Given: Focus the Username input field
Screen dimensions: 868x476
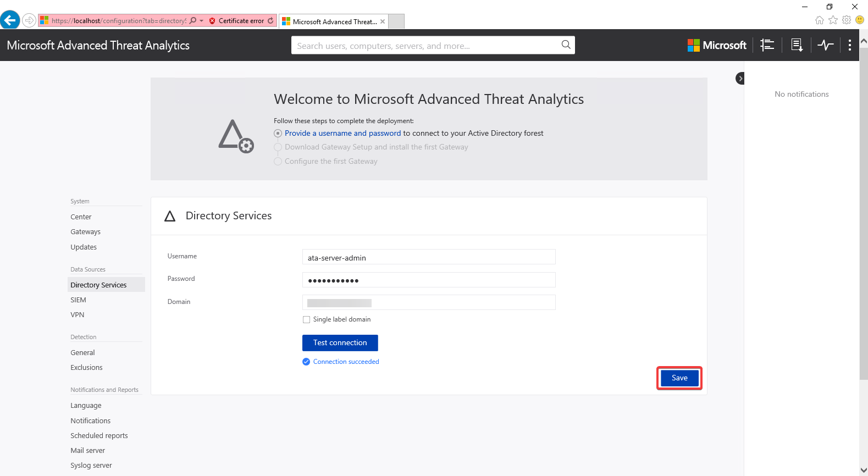Looking at the screenshot, I should click(x=428, y=257).
